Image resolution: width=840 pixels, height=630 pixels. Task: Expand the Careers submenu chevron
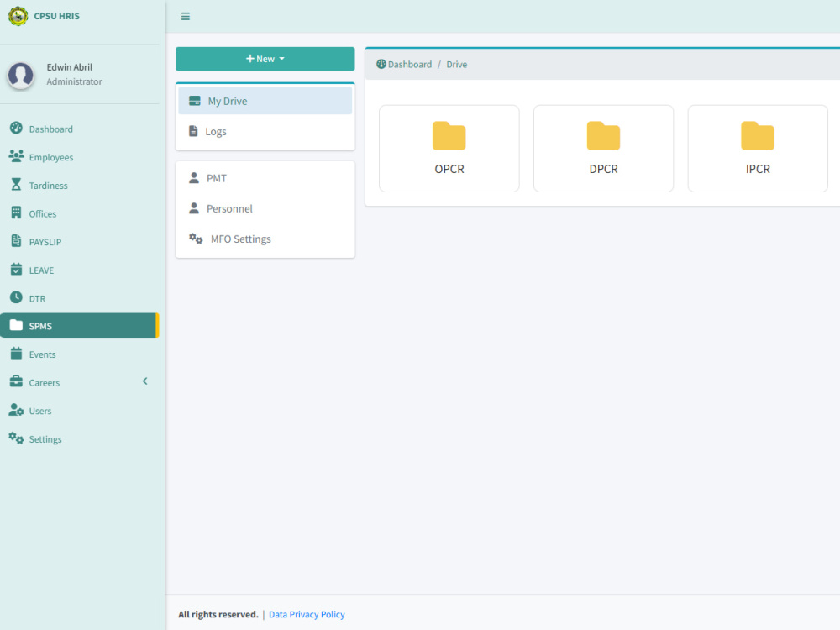coord(144,381)
